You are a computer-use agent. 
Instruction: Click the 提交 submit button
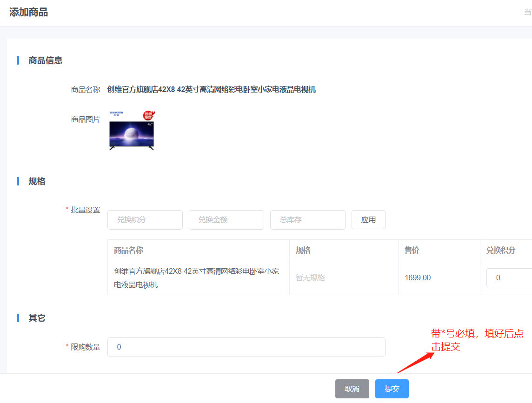(392, 389)
